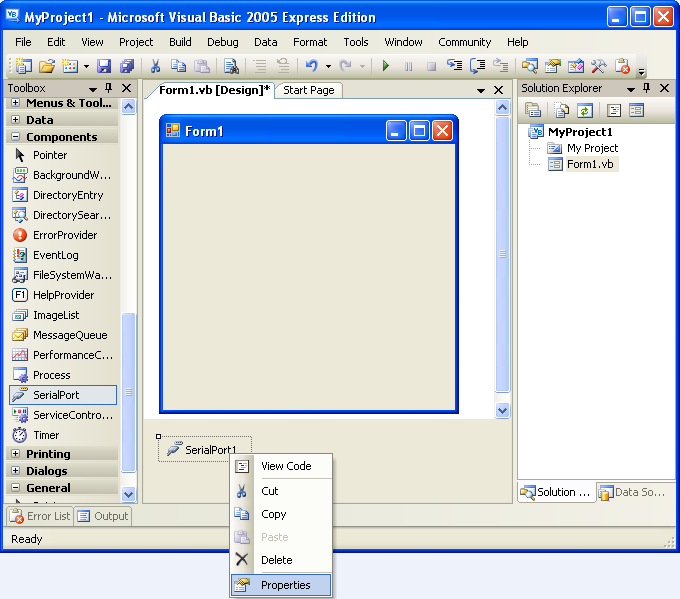680x599 pixels.
Task: Select the EventLog toolbox component
Action: pos(63,255)
